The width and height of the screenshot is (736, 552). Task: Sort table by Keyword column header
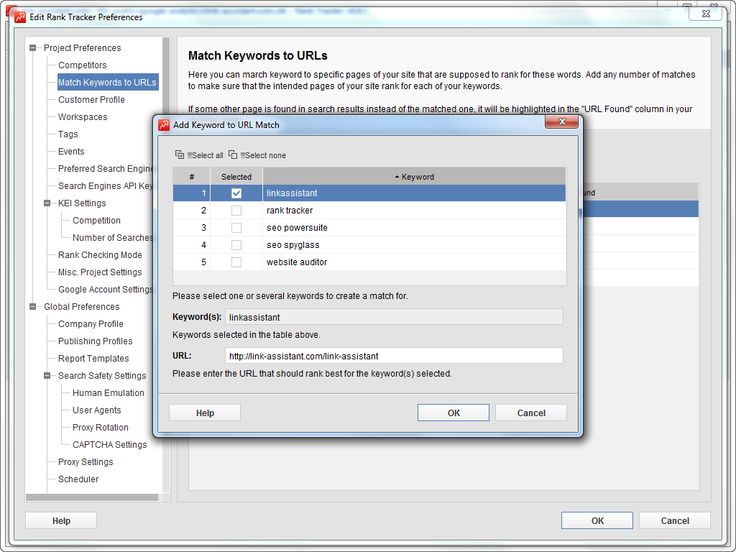[414, 176]
